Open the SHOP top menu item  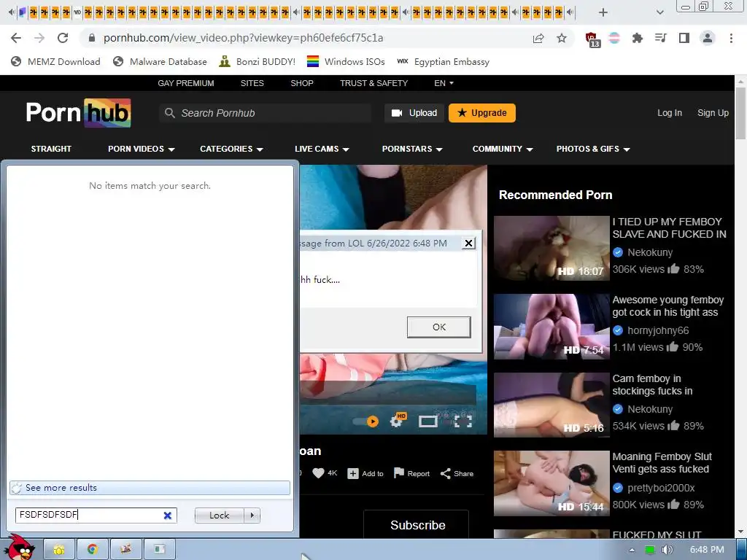click(x=302, y=83)
